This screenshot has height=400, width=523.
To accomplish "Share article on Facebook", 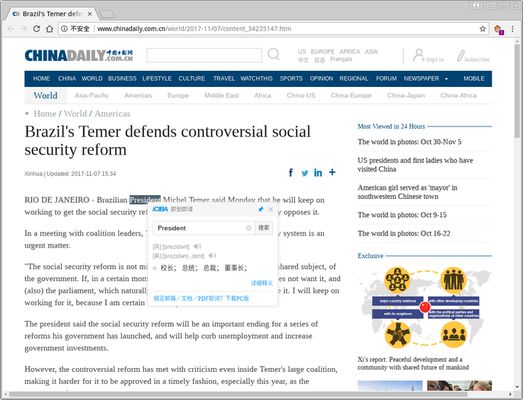I will (x=291, y=172).
